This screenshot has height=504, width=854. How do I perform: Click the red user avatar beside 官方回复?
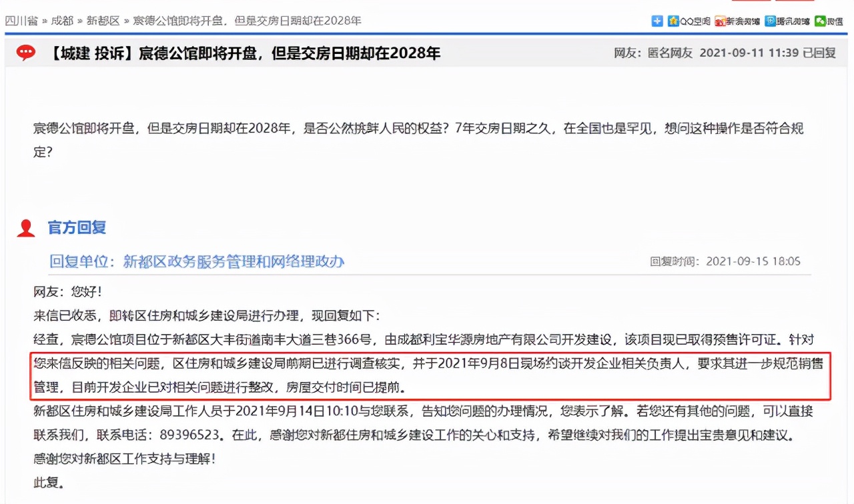pyautogui.click(x=26, y=227)
